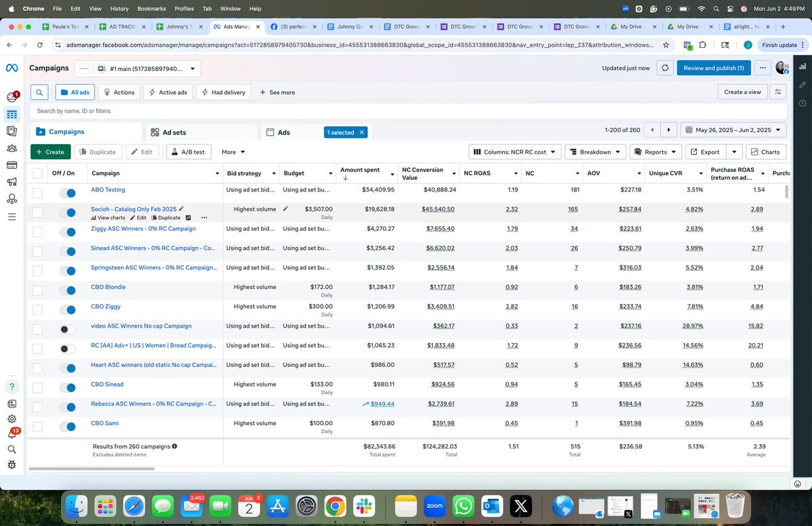Open the three-dot menu beside Review and publish
Image resolution: width=812 pixels, height=526 pixels.
tap(763, 68)
